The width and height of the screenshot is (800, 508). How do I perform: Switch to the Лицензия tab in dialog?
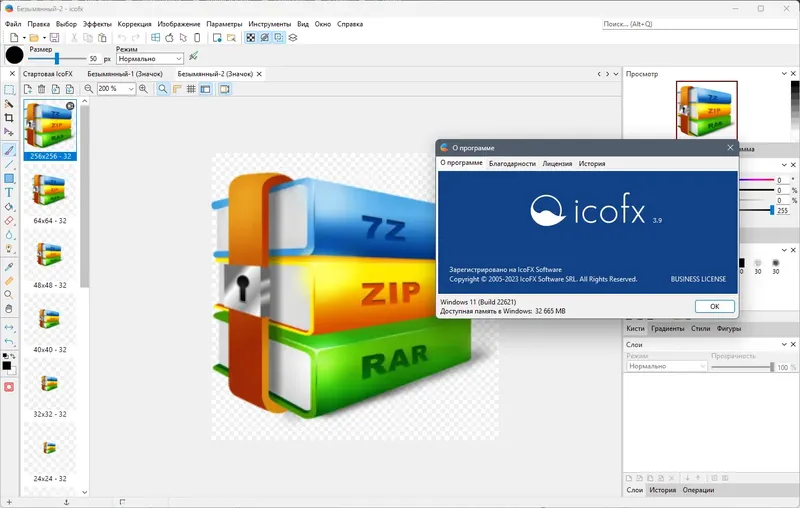pyautogui.click(x=557, y=164)
